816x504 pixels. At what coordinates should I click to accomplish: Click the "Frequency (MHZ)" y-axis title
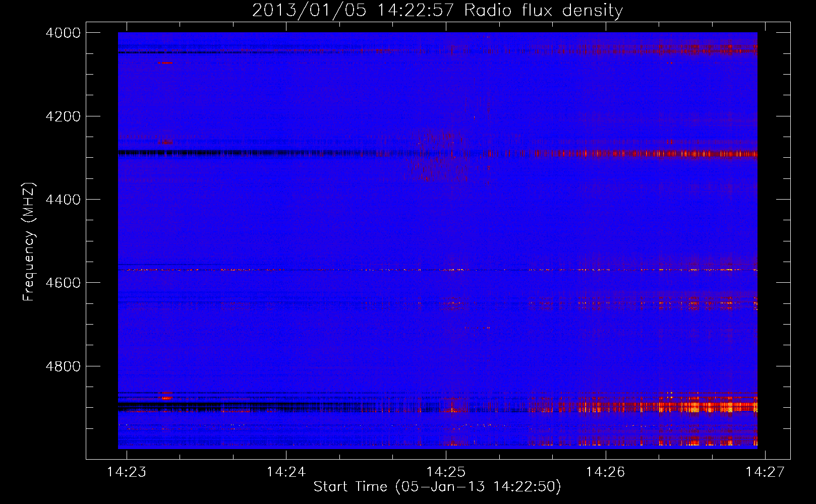[x=29, y=242]
